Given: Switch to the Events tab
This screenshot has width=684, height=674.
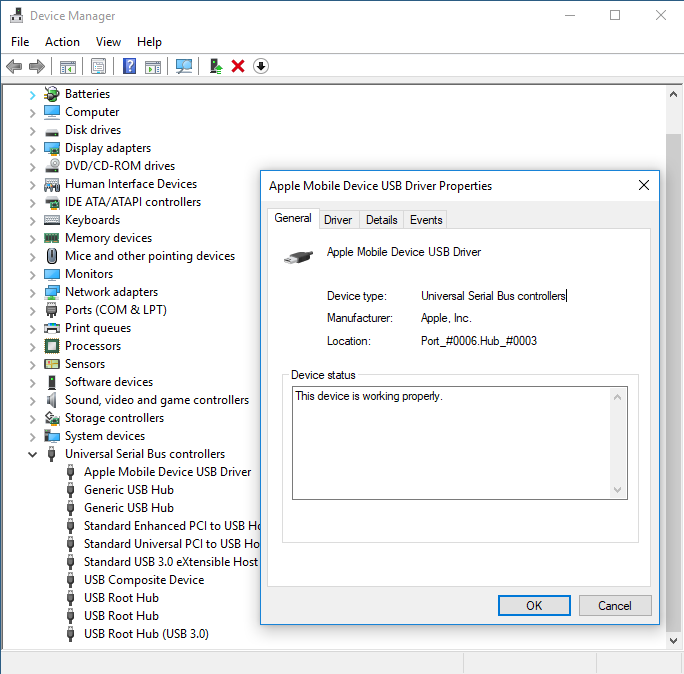Looking at the screenshot, I should tap(426, 220).
